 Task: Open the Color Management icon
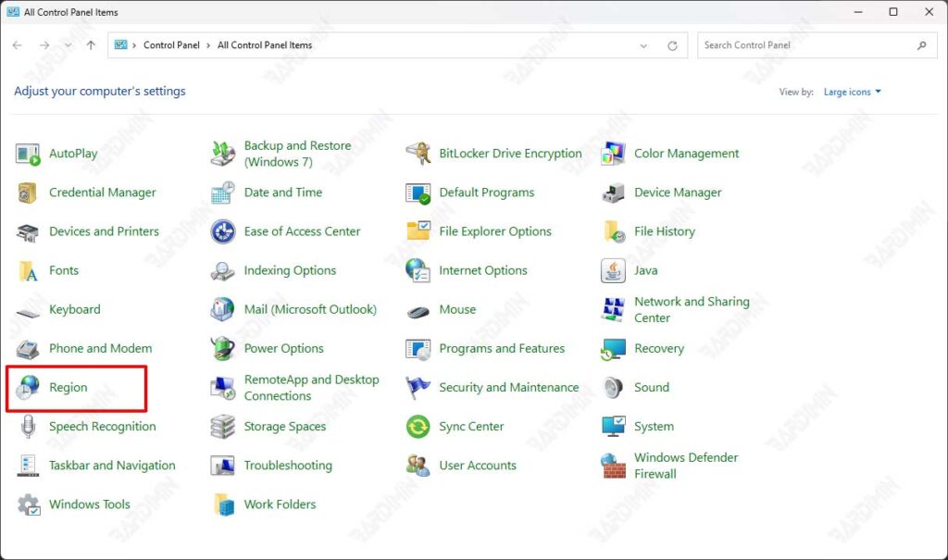coord(613,154)
